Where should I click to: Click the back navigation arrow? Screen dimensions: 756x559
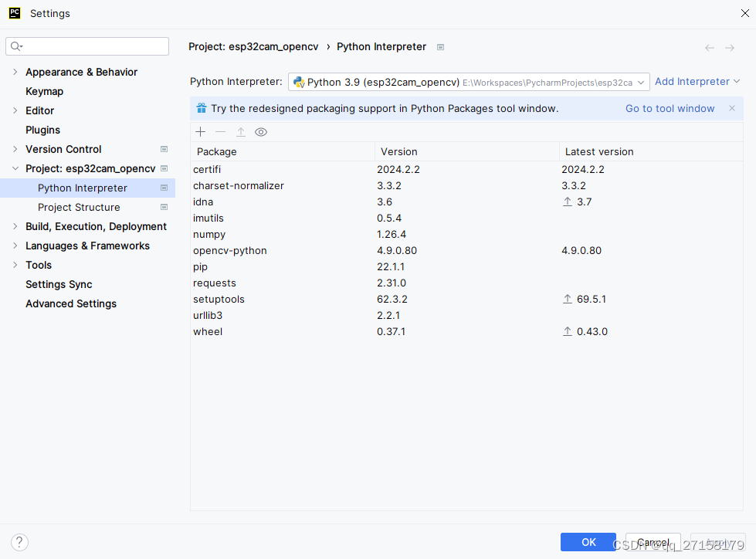[x=709, y=48]
